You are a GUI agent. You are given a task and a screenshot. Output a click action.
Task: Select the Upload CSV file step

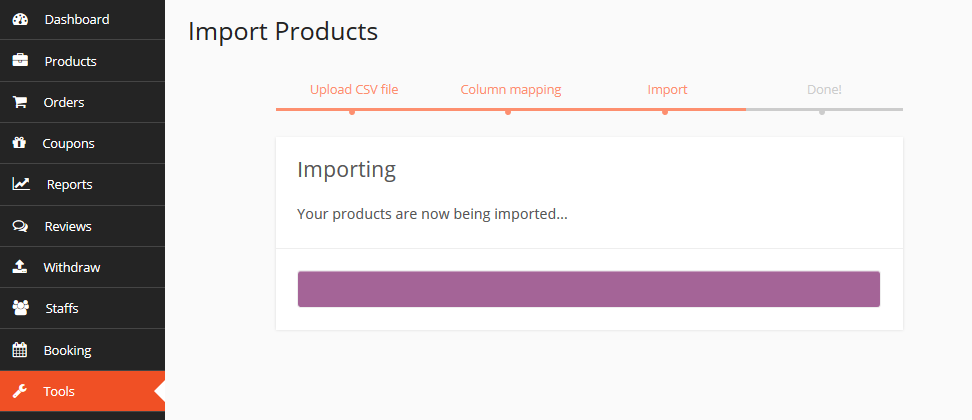(x=354, y=90)
